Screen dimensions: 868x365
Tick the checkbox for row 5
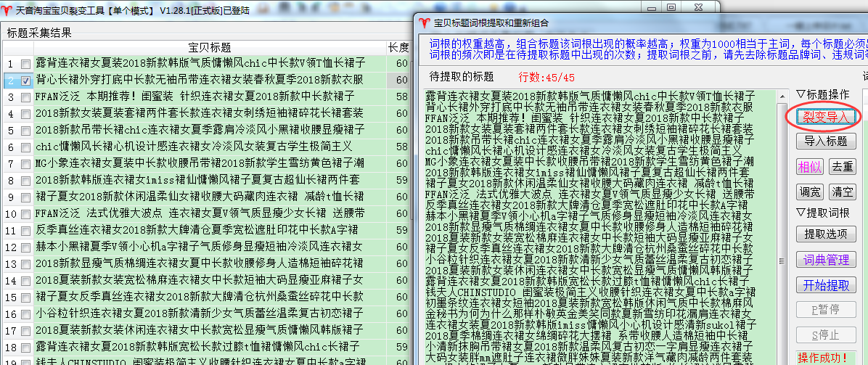[26, 131]
